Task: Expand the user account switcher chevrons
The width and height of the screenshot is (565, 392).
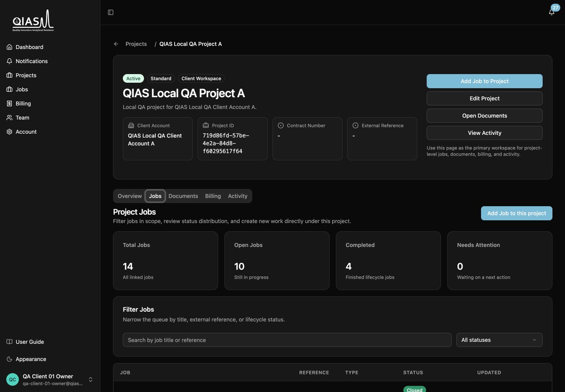Action: pos(91,379)
